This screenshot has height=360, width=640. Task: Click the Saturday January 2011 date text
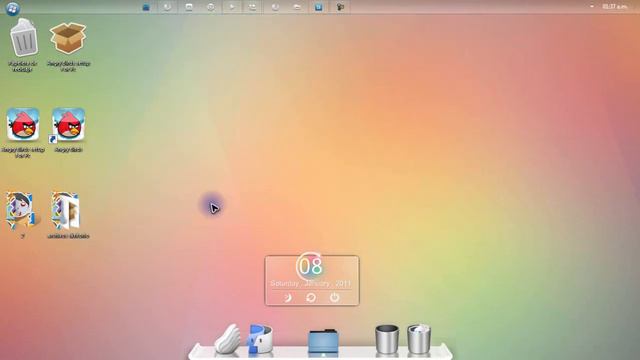pyautogui.click(x=311, y=283)
